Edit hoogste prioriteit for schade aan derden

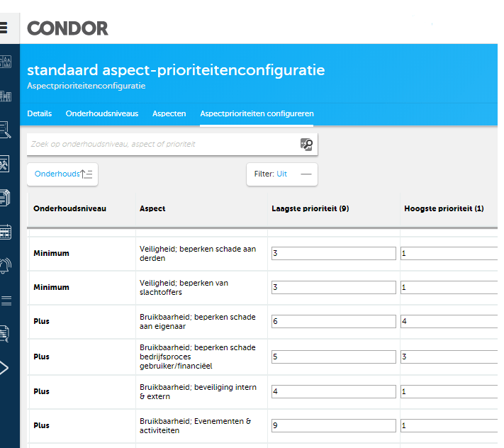[449, 253]
